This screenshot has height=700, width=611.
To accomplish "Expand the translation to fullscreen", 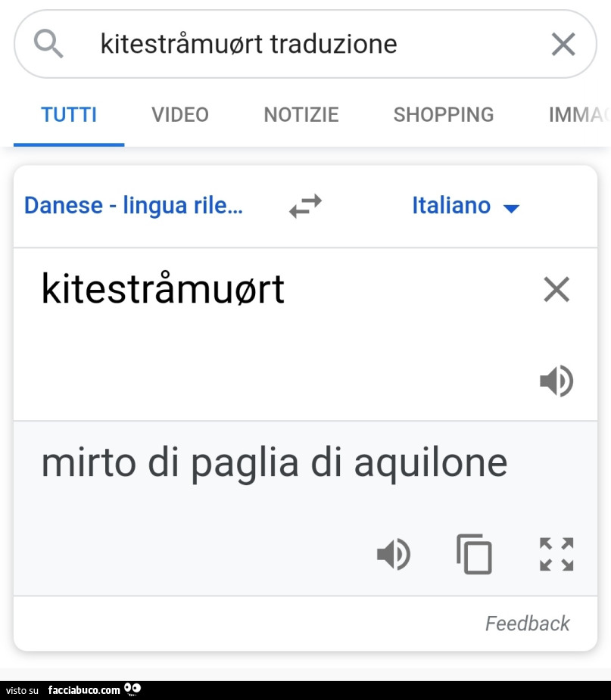I will click(x=556, y=555).
